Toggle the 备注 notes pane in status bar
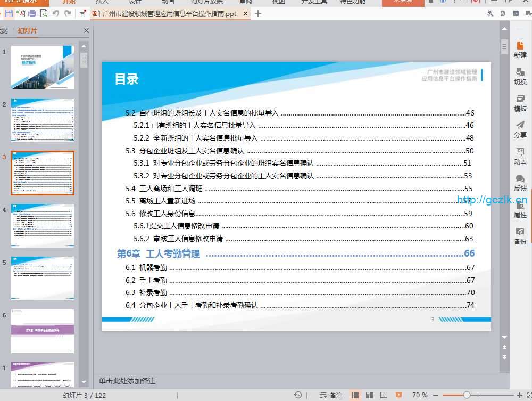The height and width of the screenshot is (401, 532). coord(331,395)
